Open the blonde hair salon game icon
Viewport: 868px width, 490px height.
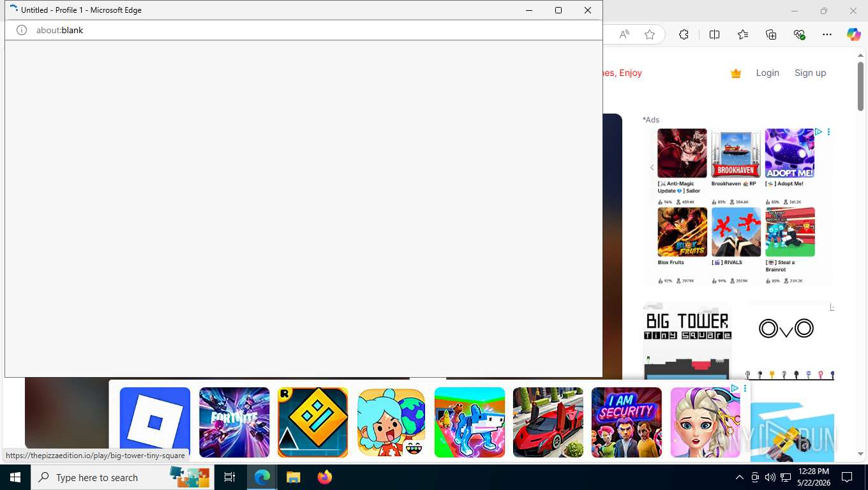pyautogui.click(x=705, y=422)
